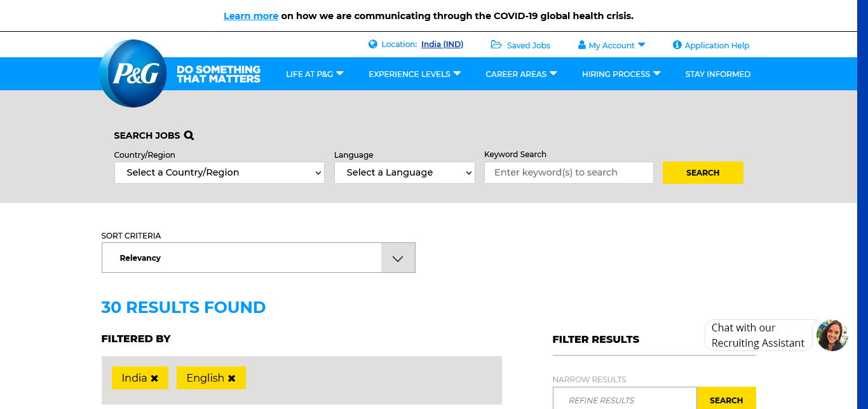Open the Career Areas menu
The image size is (868, 409).
point(521,74)
